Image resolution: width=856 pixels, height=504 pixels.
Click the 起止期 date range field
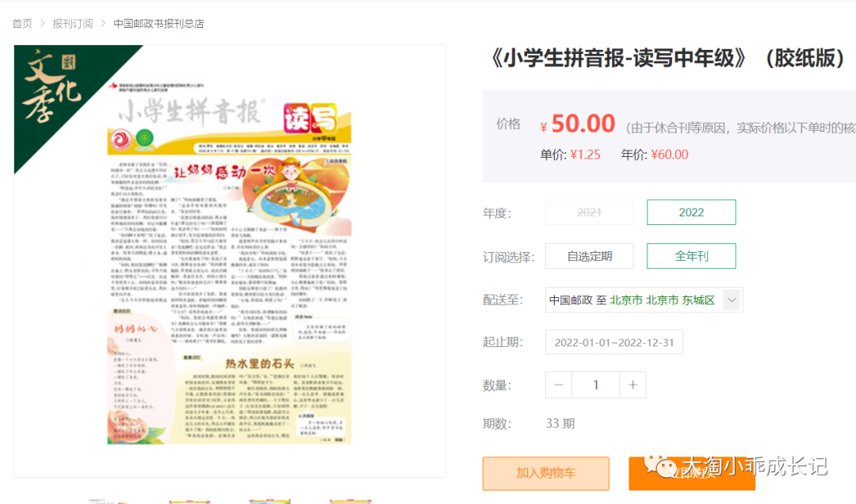(614, 342)
